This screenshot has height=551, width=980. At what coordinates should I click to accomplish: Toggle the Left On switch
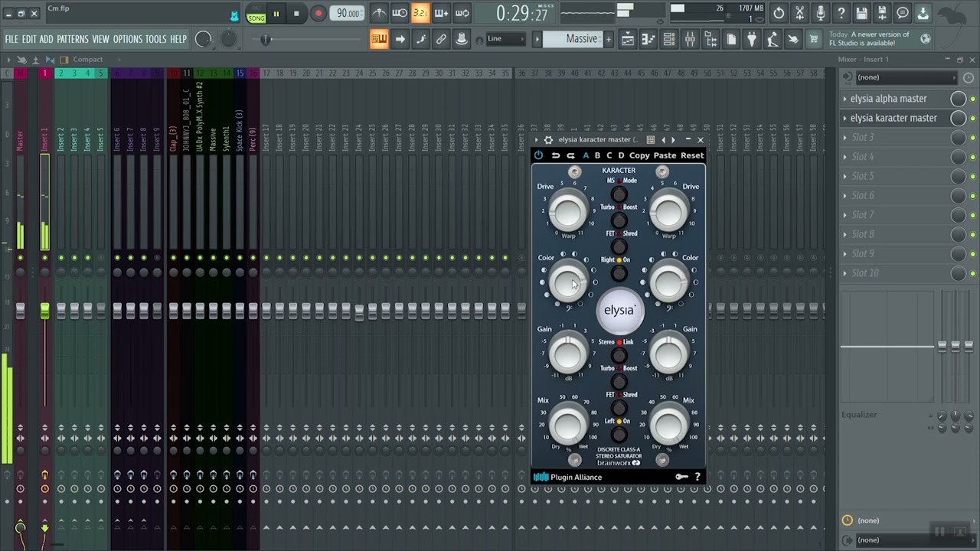619,435
